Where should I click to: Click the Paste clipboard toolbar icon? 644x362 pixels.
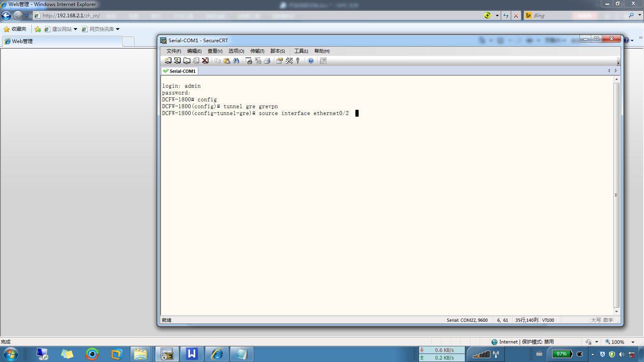[227, 61]
